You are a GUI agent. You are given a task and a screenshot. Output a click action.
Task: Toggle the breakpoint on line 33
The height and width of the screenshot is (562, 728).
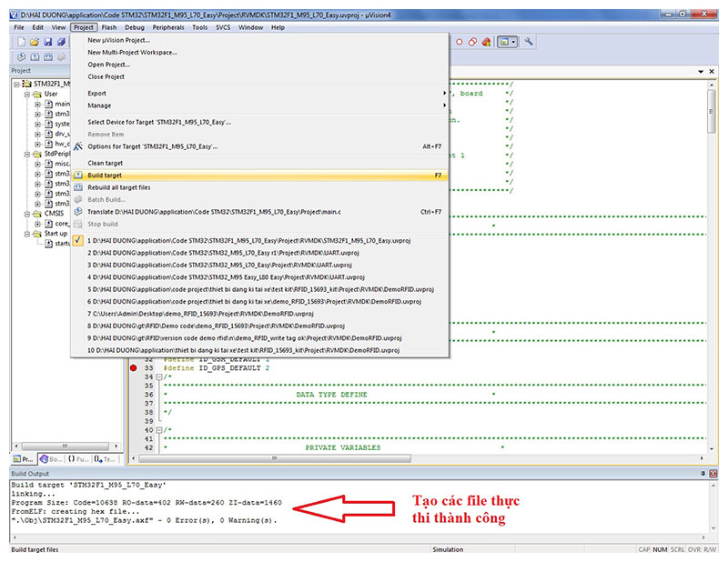click(134, 367)
